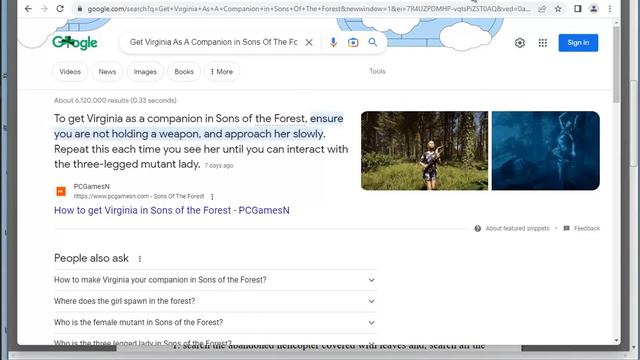Open the browser profile icon
This screenshot has width=640, height=360.
click(594, 9)
